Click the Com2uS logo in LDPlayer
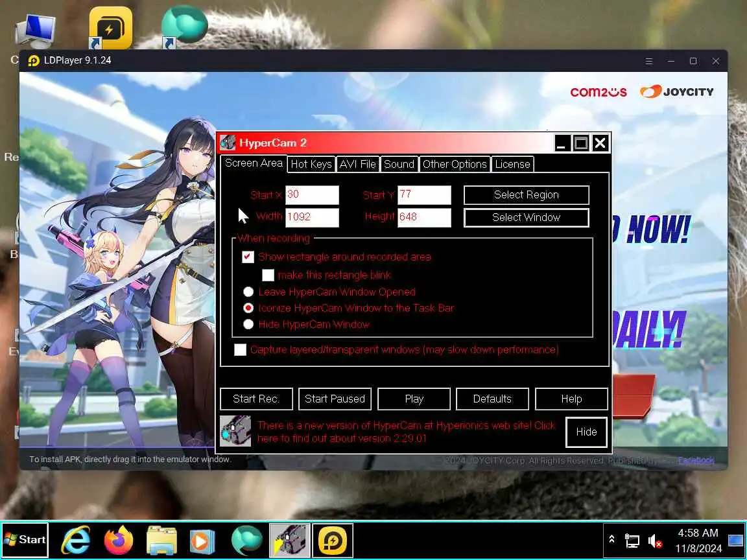This screenshot has height=560, width=747. coord(599,91)
